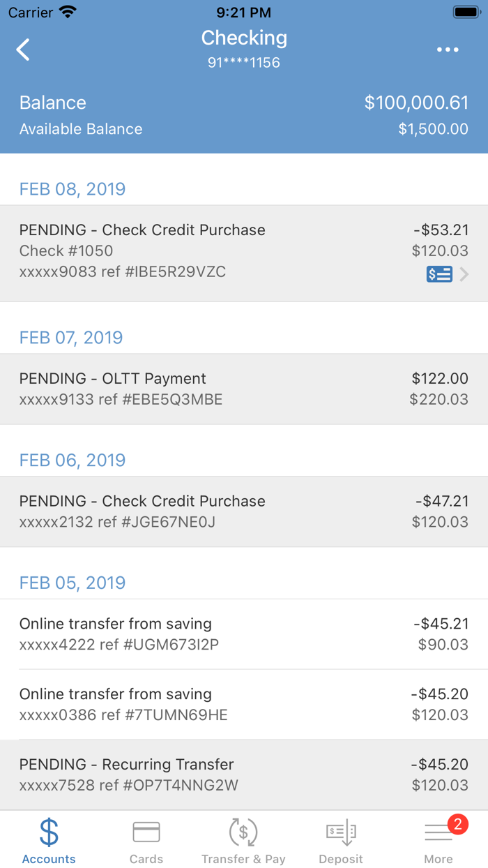Screen dimensions: 488x868
Task: Tap the Available Balance row
Action: pyautogui.click(x=244, y=128)
